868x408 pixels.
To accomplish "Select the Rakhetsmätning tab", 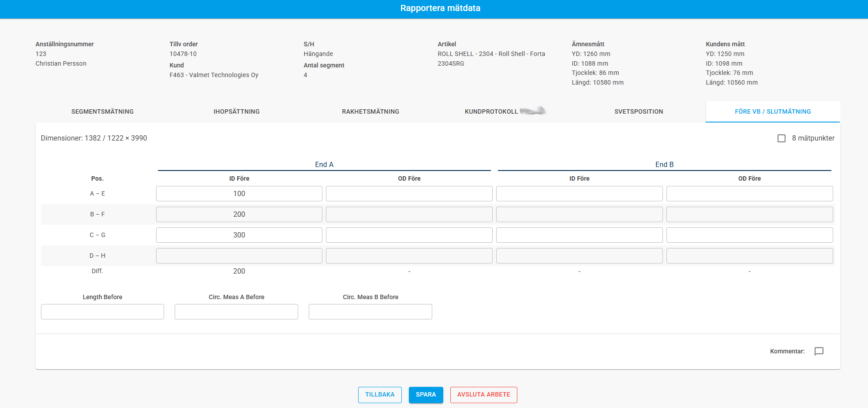I will [370, 111].
